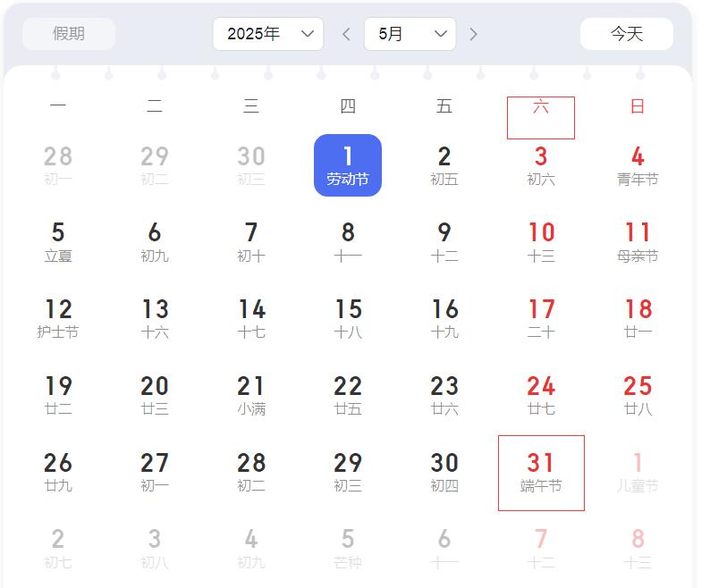Select May 12 护士节
This screenshot has height=588, width=710.
pyautogui.click(x=58, y=319)
